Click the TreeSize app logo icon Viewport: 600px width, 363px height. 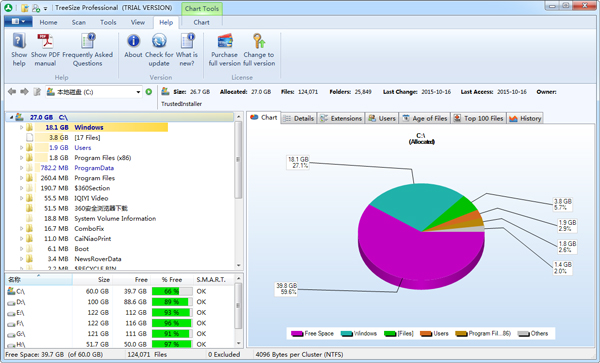(8, 7)
